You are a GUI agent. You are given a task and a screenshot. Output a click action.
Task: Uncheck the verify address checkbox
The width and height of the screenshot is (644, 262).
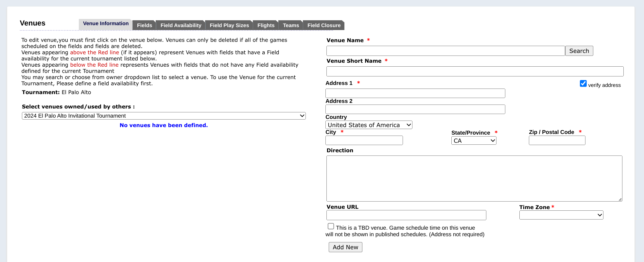click(583, 84)
